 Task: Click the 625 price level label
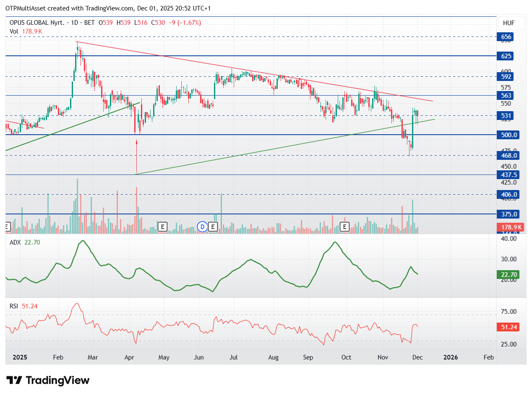pyautogui.click(x=506, y=56)
